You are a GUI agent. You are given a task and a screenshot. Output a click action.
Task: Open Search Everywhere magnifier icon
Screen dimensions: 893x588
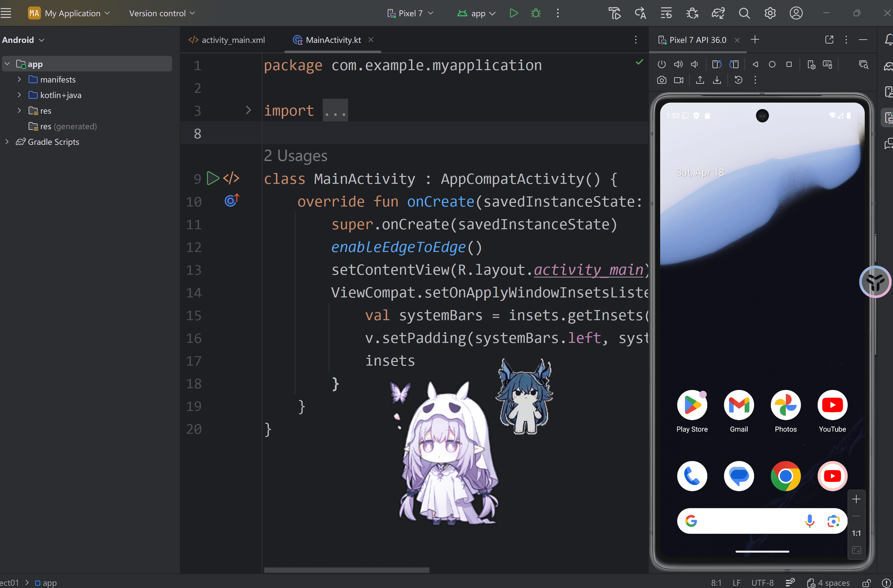tap(744, 14)
